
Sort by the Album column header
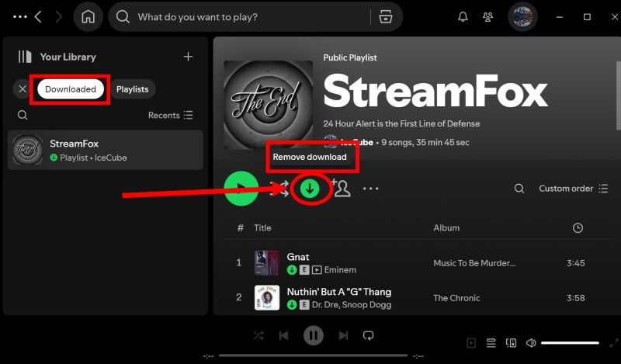tap(446, 227)
